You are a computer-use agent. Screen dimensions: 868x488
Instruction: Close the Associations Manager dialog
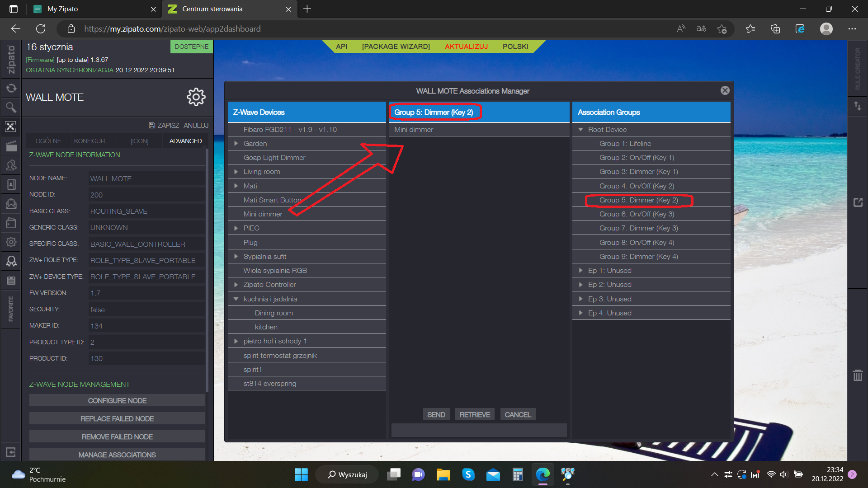[725, 90]
